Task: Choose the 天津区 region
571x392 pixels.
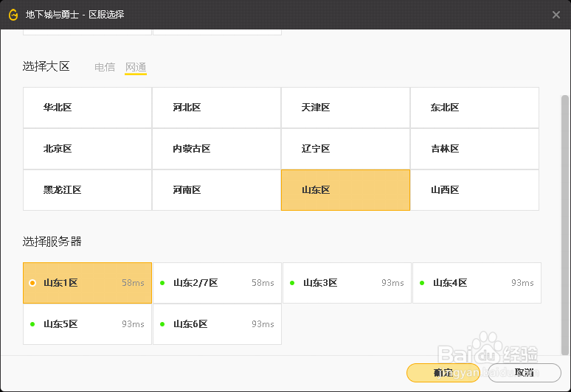Action: tap(345, 108)
